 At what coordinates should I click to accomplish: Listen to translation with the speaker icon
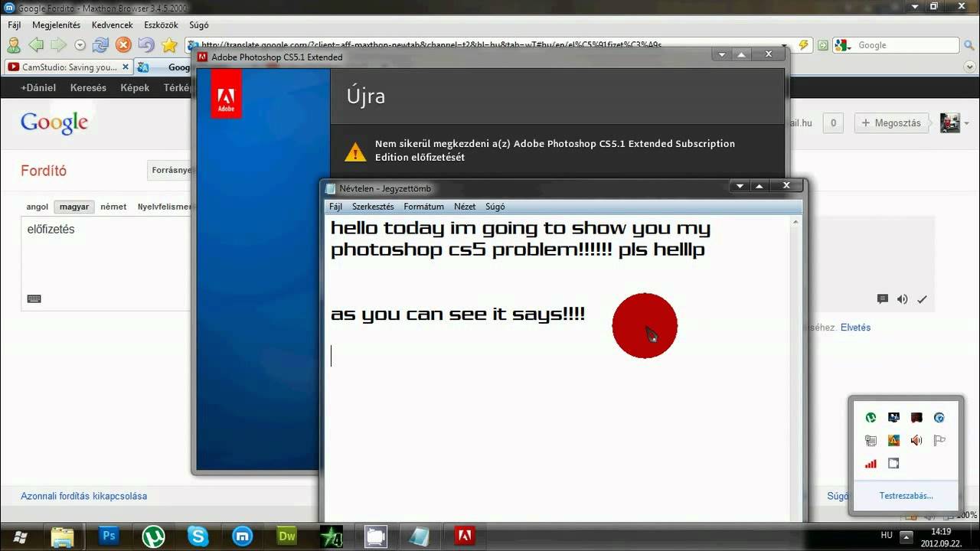pos(903,299)
